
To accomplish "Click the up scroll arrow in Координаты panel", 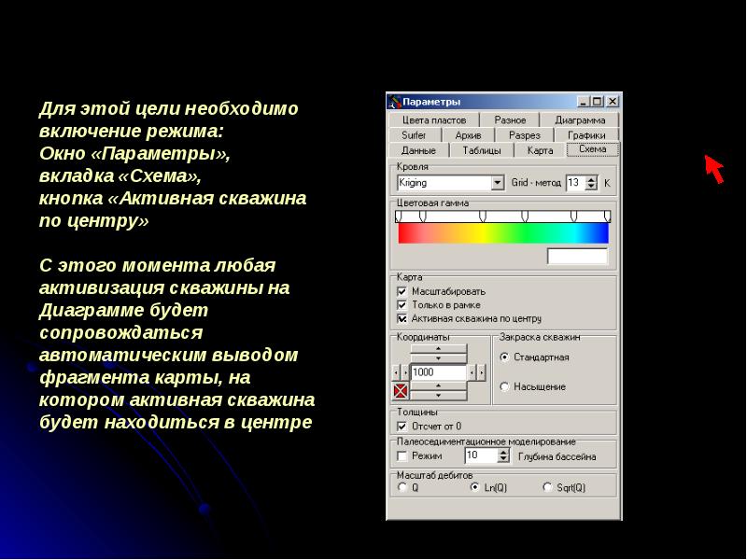I will 438,349.
